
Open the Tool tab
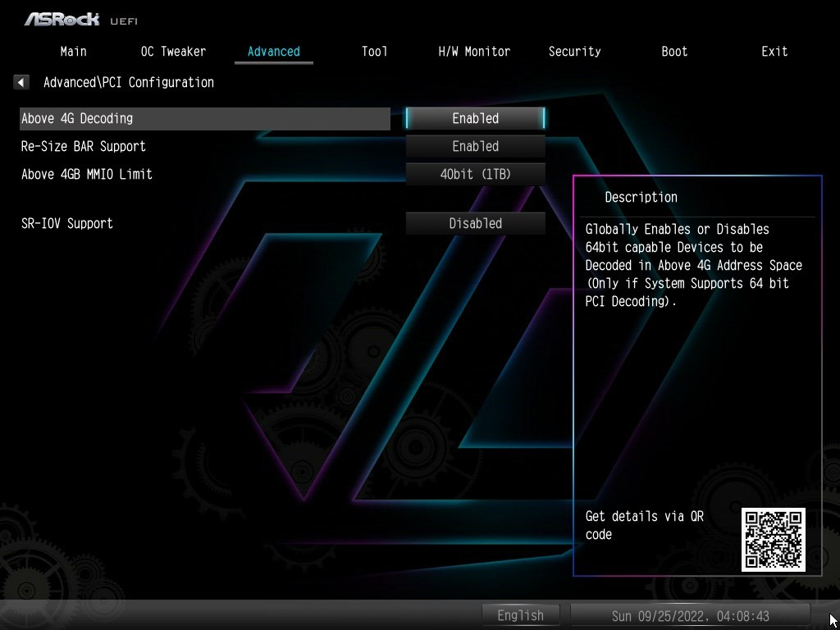click(374, 51)
